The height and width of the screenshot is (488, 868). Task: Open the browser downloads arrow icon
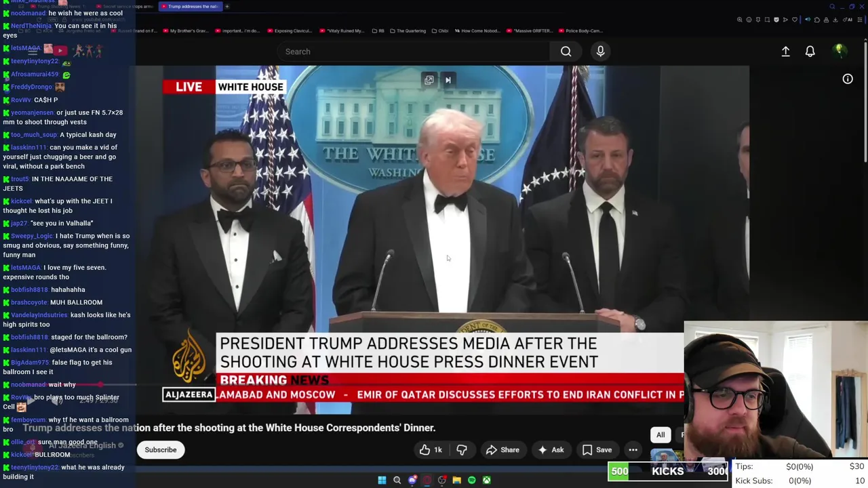(x=835, y=20)
